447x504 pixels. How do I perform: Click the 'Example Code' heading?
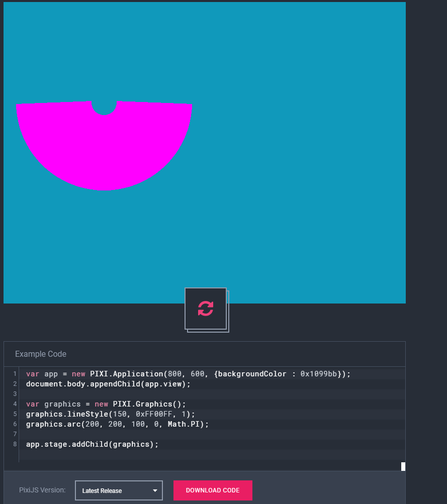tap(41, 354)
